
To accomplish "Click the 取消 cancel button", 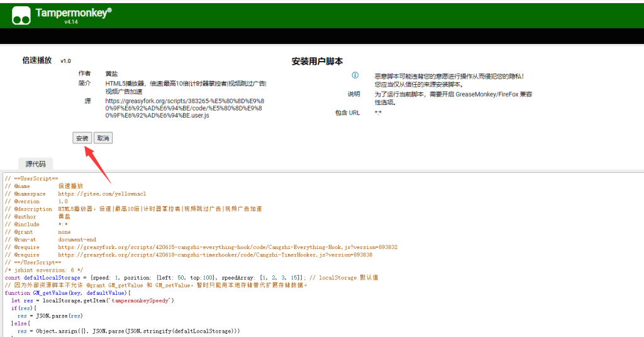I will tap(103, 138).
